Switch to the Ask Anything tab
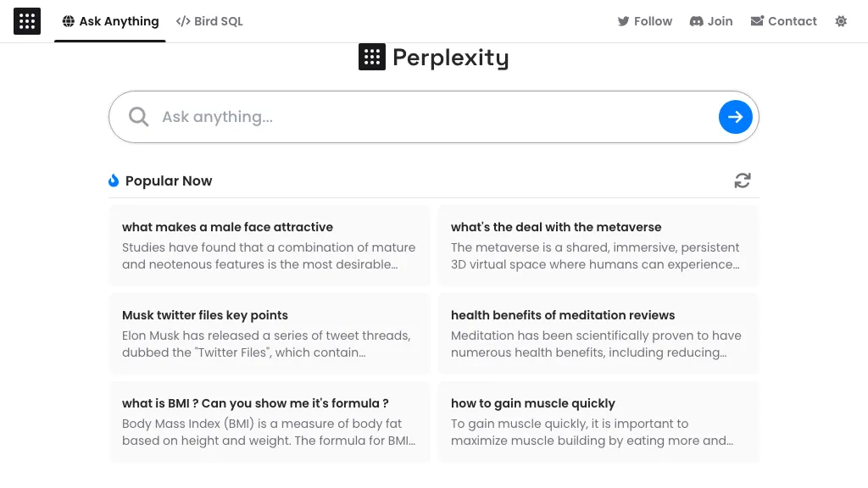868x488 pixels. [x=110, y=21]
